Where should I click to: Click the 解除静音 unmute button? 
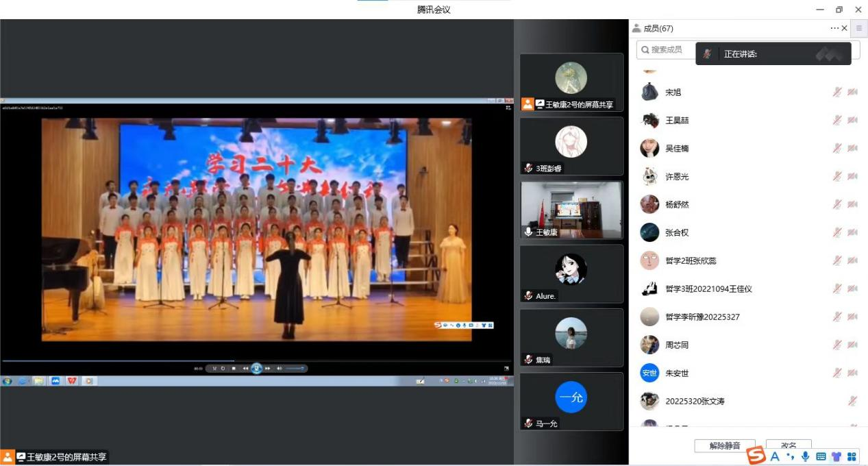[724, 445]
